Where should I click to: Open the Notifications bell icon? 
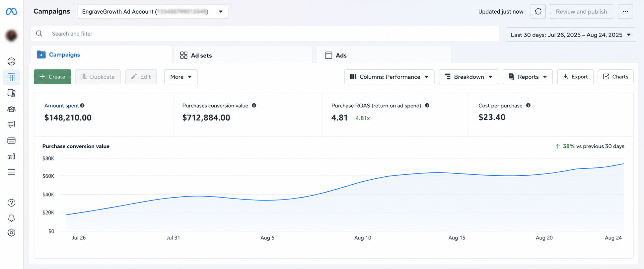[11, 218]
